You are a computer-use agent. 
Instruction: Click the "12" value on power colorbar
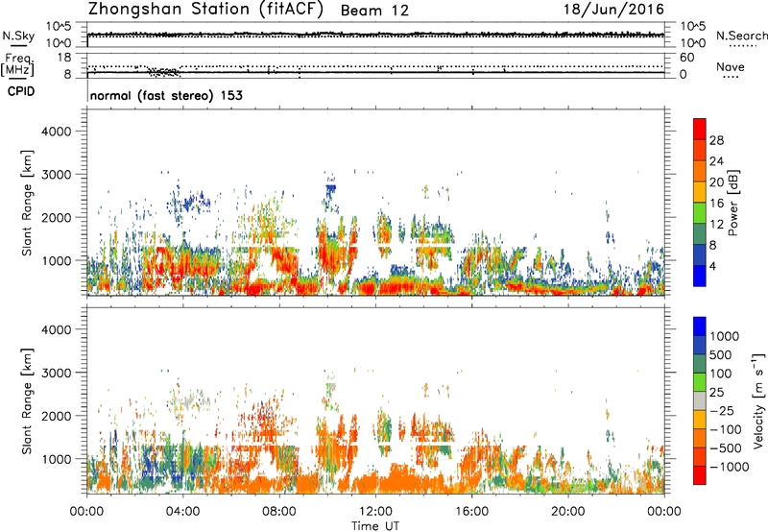716,225
